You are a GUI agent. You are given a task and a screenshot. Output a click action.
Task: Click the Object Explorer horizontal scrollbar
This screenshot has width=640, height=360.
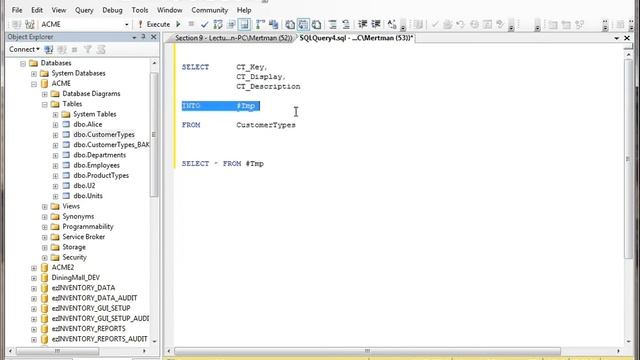point(57,351)
